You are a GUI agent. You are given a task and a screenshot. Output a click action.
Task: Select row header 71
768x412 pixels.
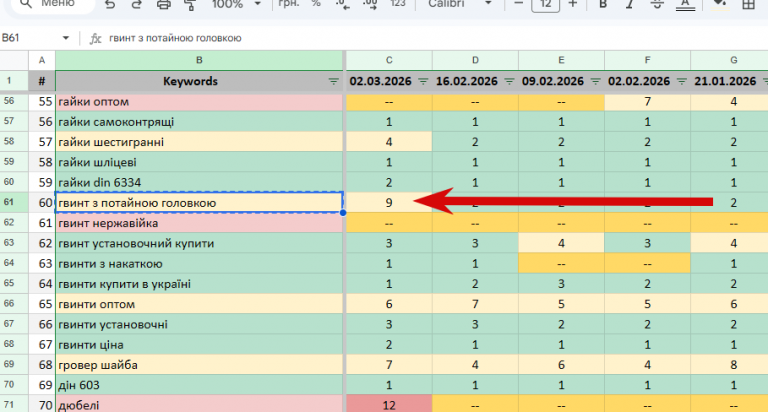[14, 405]
